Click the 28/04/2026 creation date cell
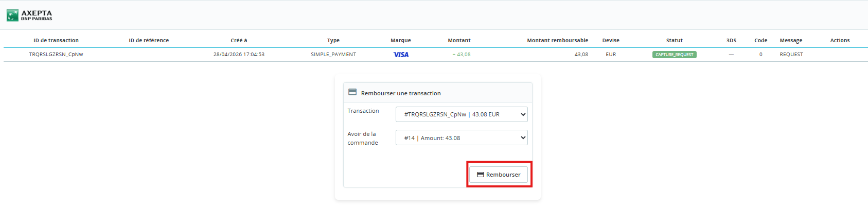 coord(239,54)
